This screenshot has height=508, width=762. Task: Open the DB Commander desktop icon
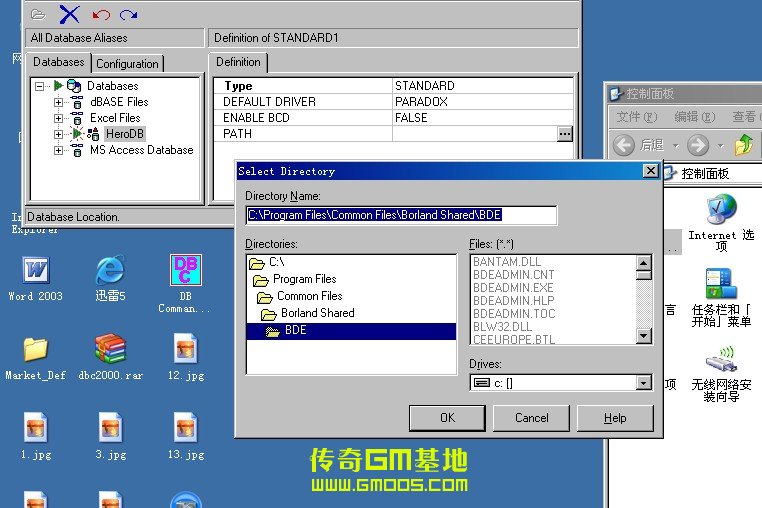click(x=186, y=270)
